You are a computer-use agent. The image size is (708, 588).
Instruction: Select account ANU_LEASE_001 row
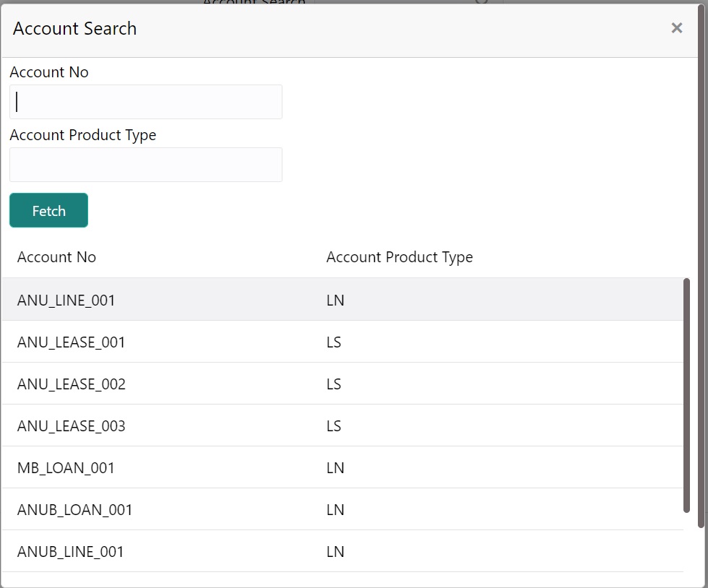[72, 342]
